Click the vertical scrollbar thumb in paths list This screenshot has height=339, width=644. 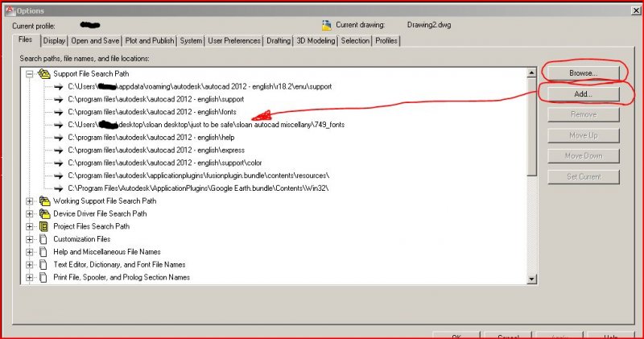tap(531, 127)
